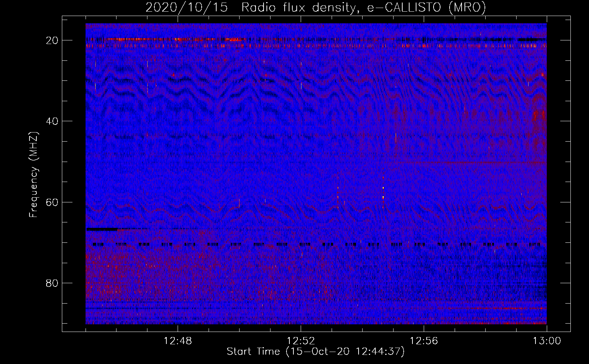The image size is (589, 364).
Task: Click the 12:56 time tick label
Action: click(x=424, y=341)
